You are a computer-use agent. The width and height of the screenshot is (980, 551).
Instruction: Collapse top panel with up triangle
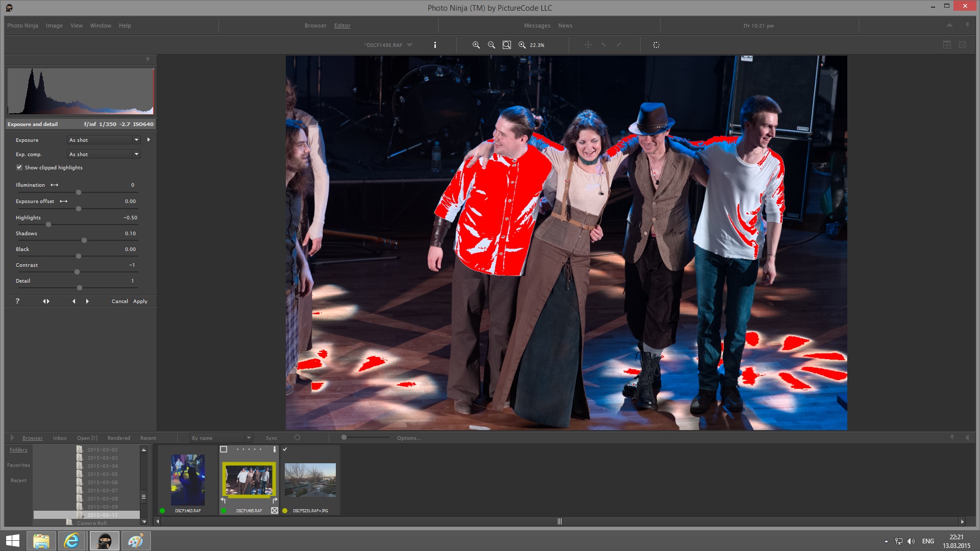click(x=949, y=25)
